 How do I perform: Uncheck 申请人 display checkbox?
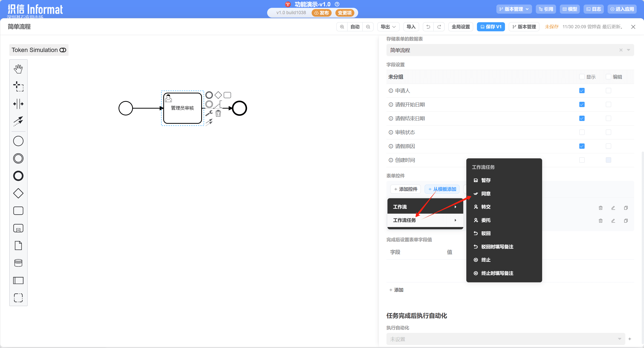[582, 91]
